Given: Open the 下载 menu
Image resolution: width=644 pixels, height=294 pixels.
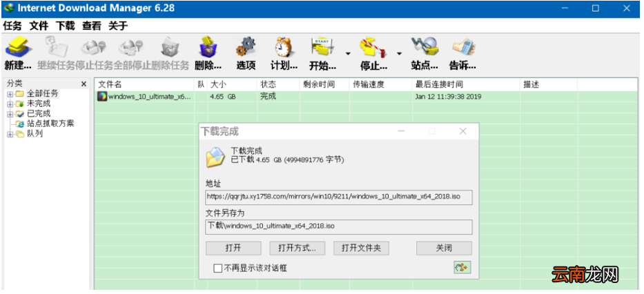Looking at the screenshot, I should pos(66,26).
